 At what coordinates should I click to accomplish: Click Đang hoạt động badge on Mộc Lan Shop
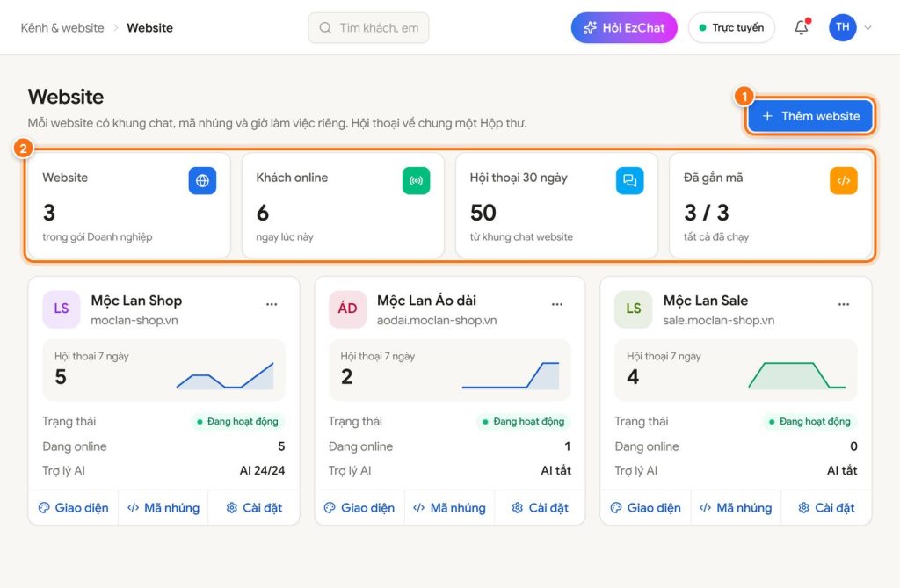237,422
